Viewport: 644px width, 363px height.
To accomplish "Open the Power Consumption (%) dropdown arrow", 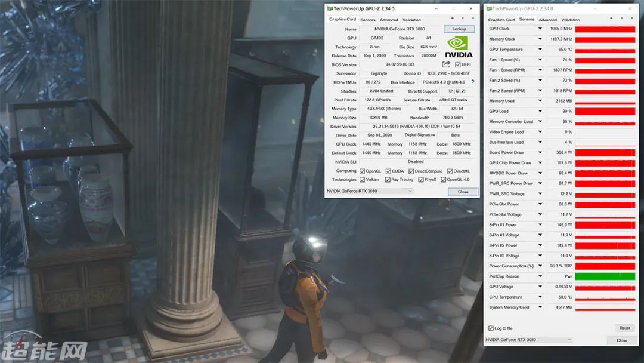I will 540,266.
